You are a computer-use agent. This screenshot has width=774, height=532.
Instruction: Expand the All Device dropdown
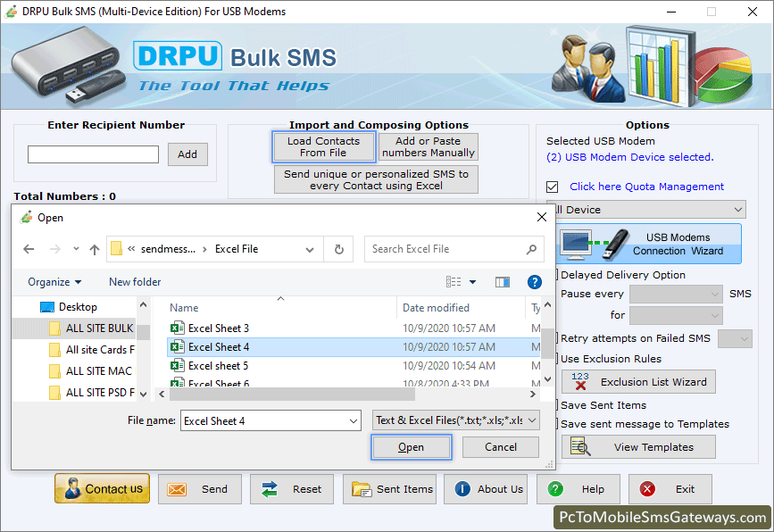coord(738,210)
